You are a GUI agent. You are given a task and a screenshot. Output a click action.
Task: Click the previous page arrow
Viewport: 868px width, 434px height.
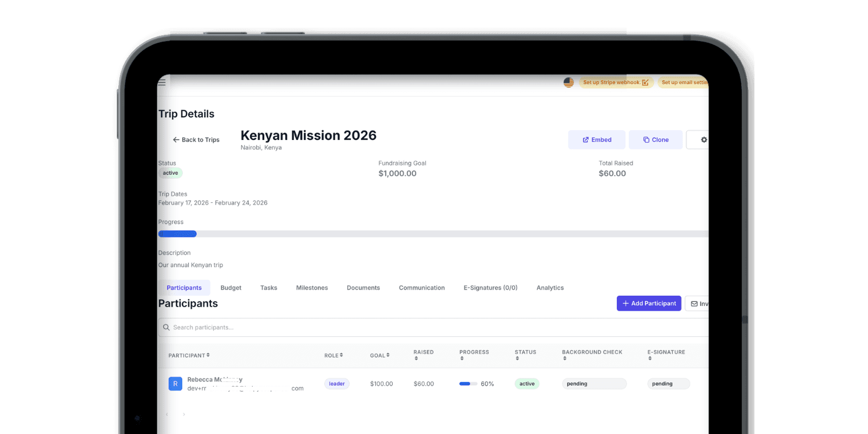tap(167, 414)
